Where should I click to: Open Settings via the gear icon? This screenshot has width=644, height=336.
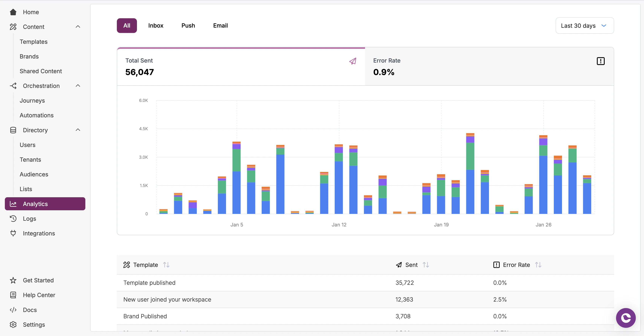[x=13, y=324]
